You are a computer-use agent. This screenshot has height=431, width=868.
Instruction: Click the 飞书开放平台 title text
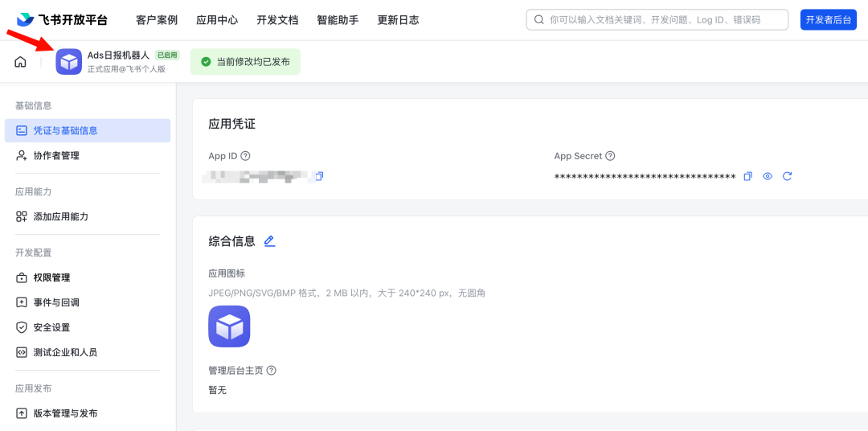(73, 20)
